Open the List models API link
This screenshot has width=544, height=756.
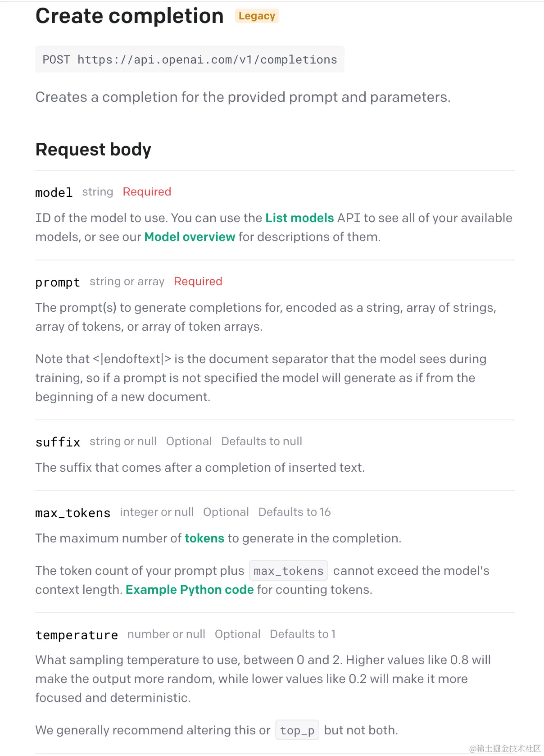pyautogui.click(x=299, y=218)
